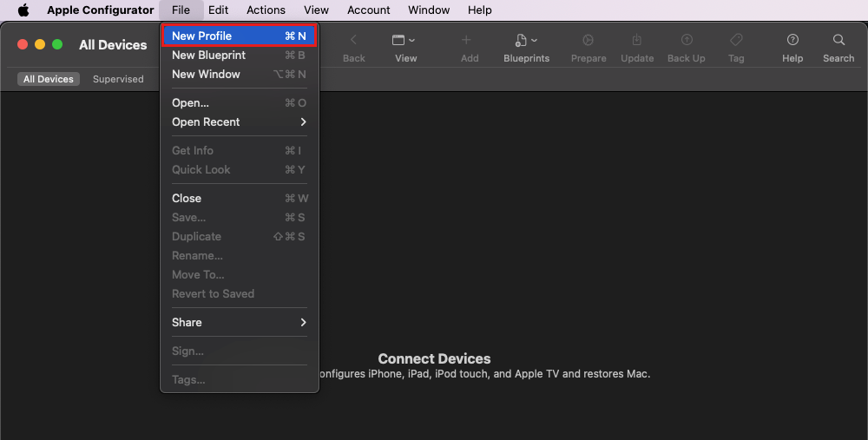Click the Back Up toolbar icon
This screenshot has width=868, height=440.
point(686,41)
